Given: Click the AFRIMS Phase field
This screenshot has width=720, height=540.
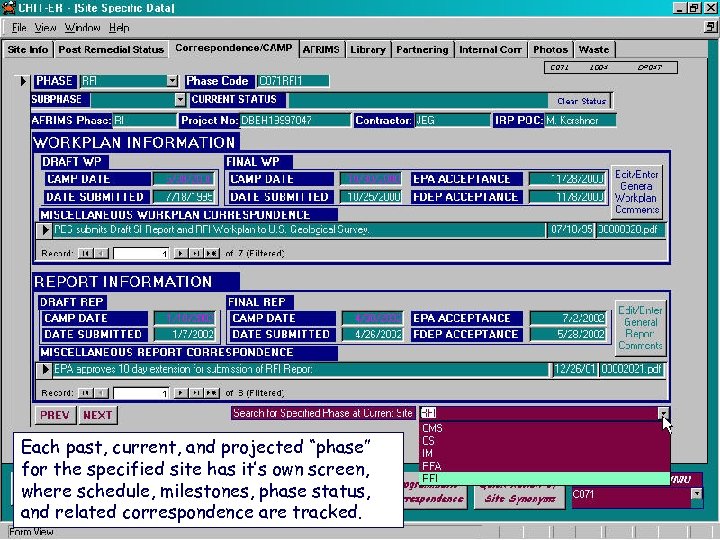Looking at the screenshot, I should pyautogui.click(x=145, y=120).
